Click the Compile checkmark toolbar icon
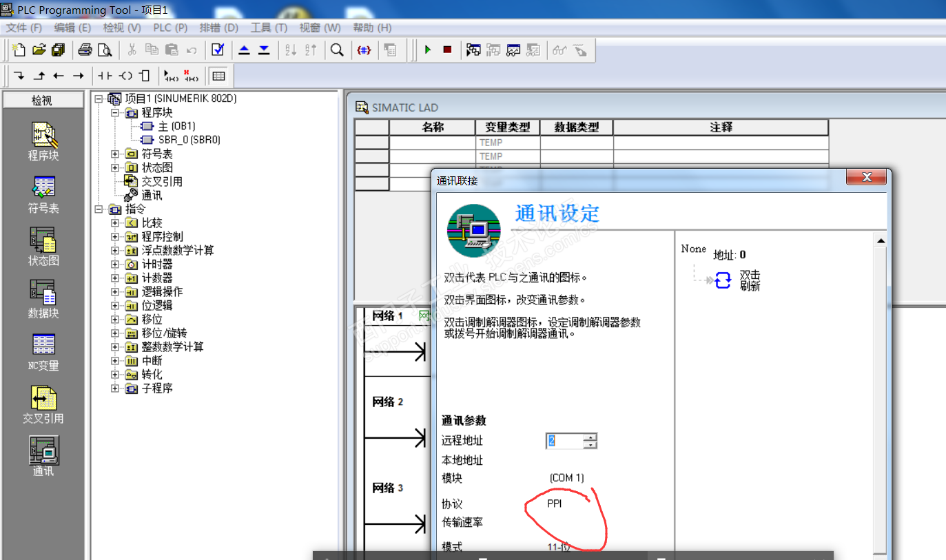This screenshot has height=560, width=946. 218,50
